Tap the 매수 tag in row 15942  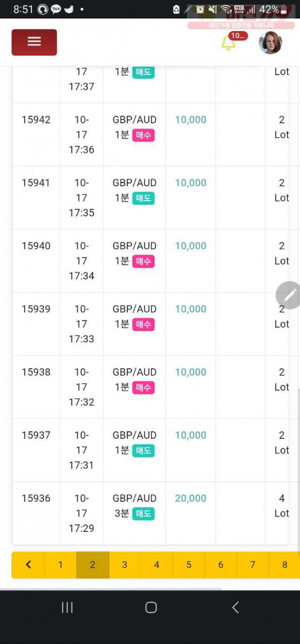[x=143, y=135]
